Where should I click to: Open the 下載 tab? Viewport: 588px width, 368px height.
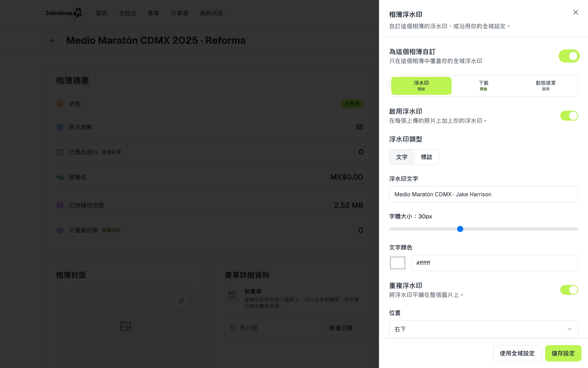tap(483, 86)
